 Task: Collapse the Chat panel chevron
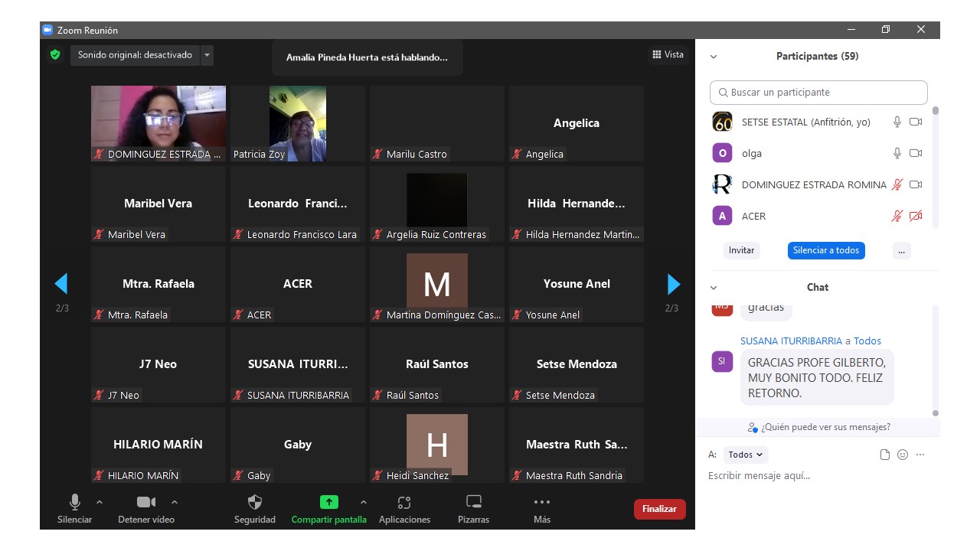[x=714, y=288]
